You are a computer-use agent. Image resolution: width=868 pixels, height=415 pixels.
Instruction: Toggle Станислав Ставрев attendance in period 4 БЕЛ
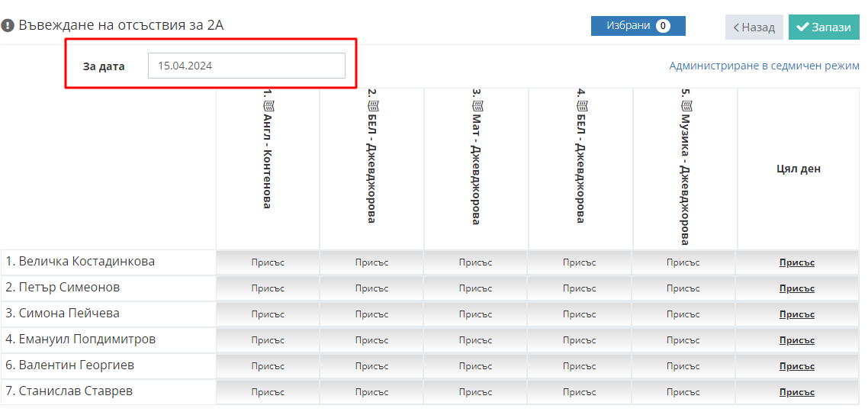point(579,392)
